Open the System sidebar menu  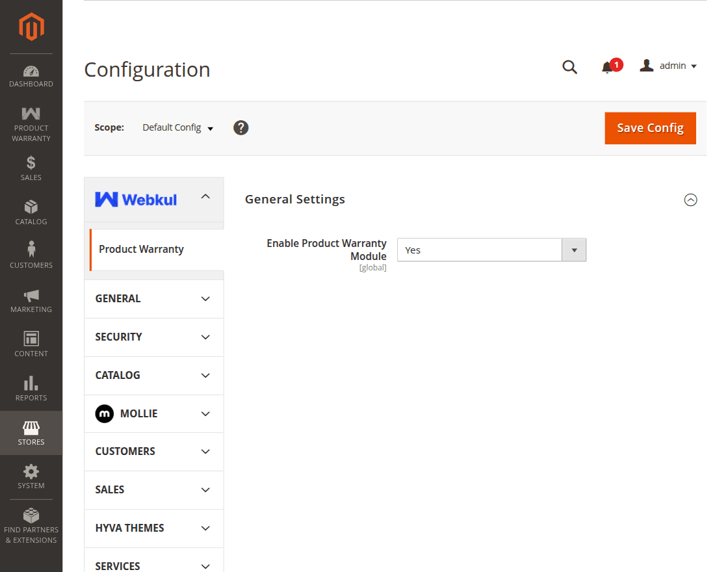pyautogui.click(x=31, y=476)
